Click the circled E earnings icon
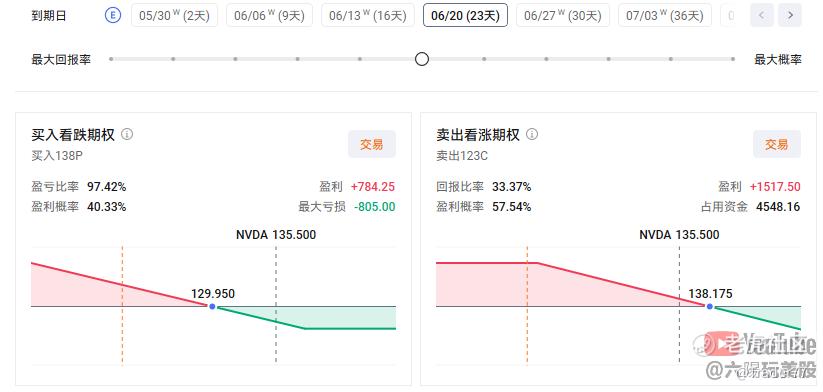 click(112, 16)
